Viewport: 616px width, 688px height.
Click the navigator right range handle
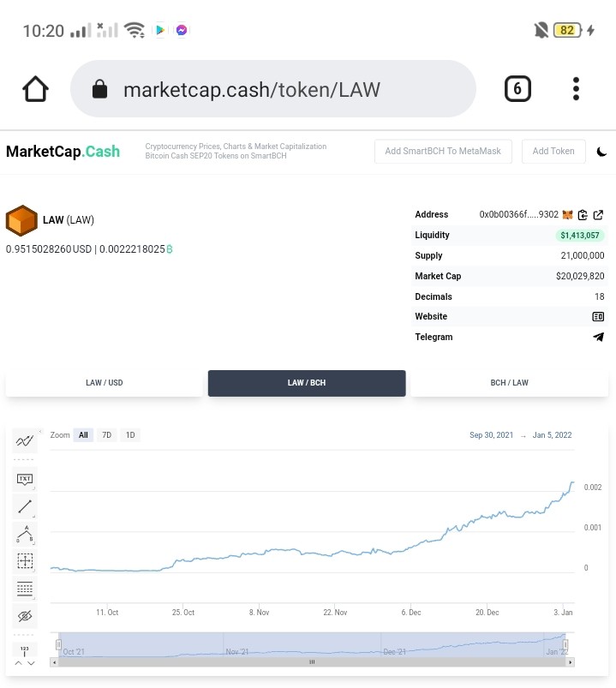coord(565,644)
